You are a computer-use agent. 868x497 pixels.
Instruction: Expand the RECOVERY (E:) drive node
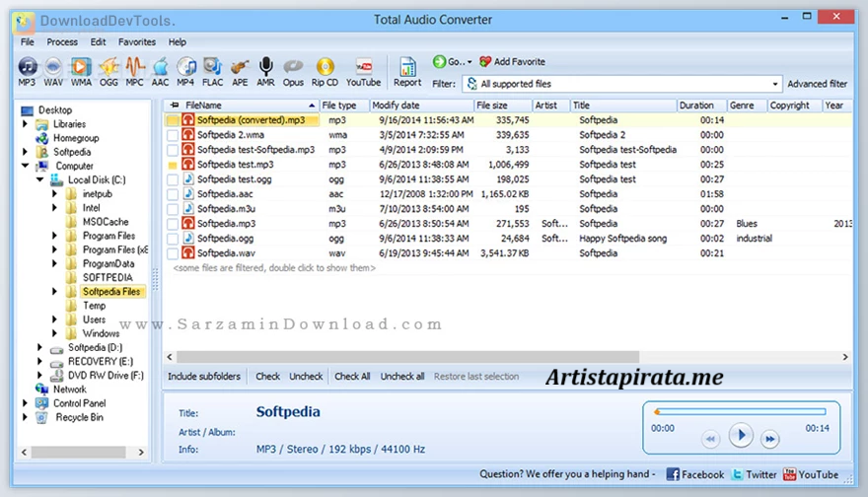click(x=39, y=361)
